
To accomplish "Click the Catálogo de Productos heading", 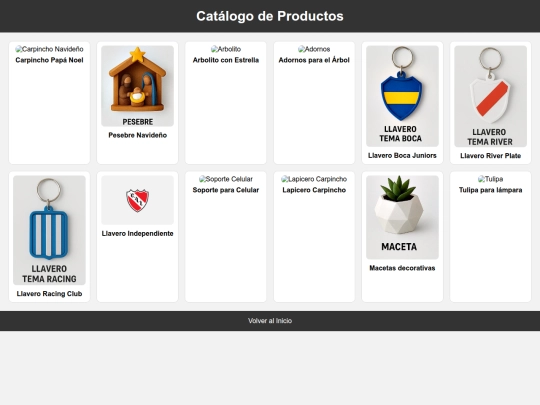I will 270,16.
